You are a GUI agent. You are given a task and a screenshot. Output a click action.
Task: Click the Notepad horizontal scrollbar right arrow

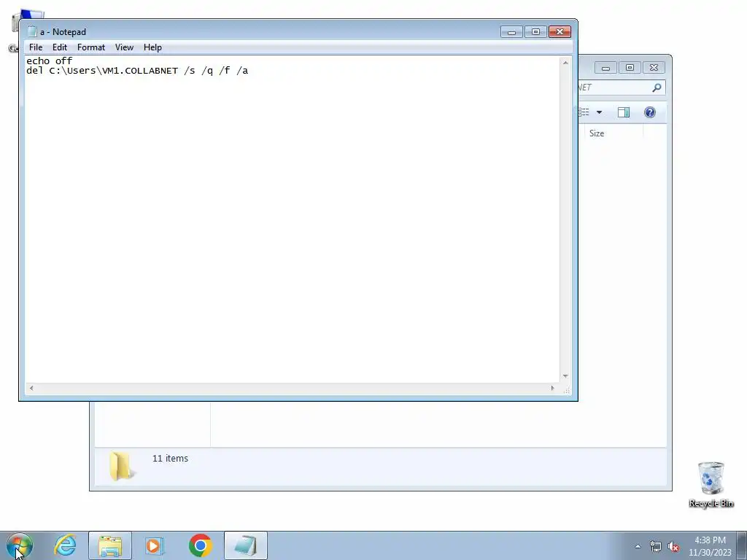[x=553, y=388]
